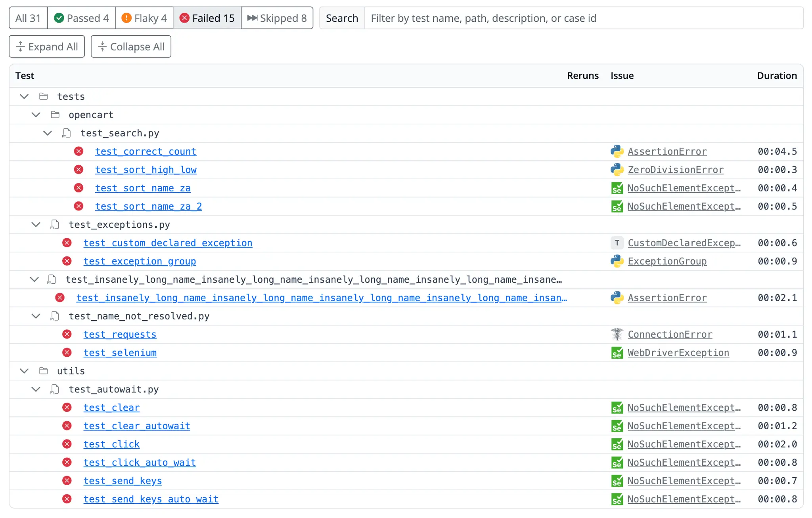Click failed status icon of test_sort_high_low

79,170
